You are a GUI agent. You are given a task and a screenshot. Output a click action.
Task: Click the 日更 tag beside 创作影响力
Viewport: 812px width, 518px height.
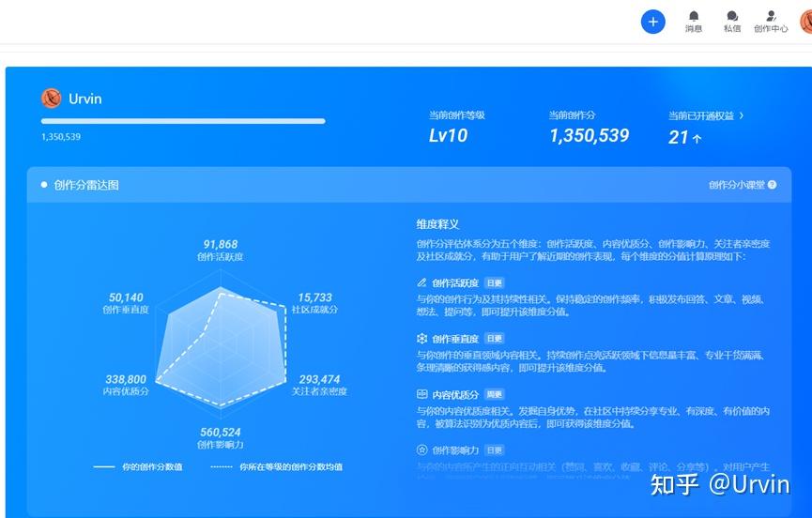[495, 450]
